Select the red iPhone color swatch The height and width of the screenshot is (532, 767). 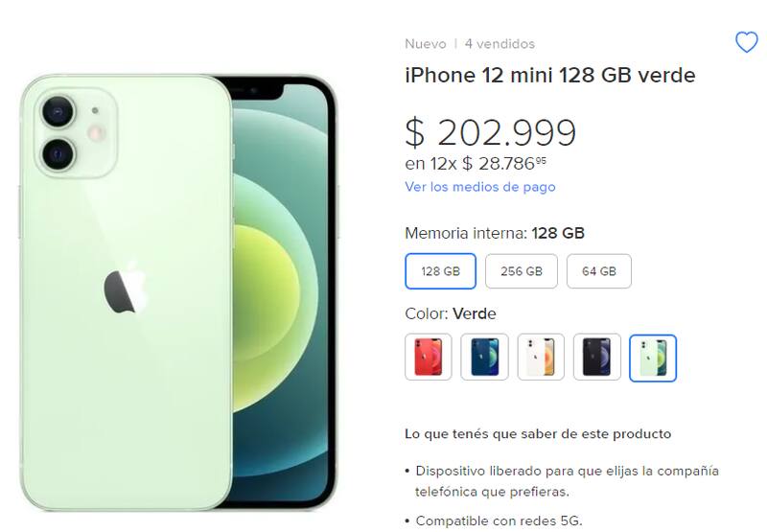[428, 357]
